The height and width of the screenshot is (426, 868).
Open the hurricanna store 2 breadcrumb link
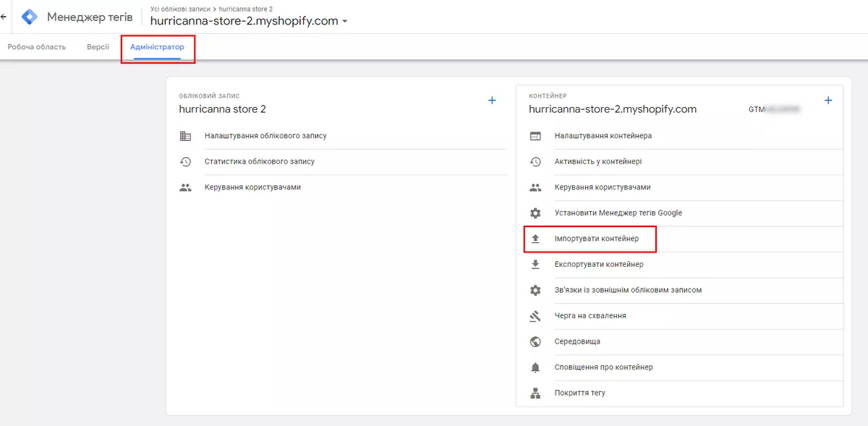pyautogui.click(x=246, y=9)
